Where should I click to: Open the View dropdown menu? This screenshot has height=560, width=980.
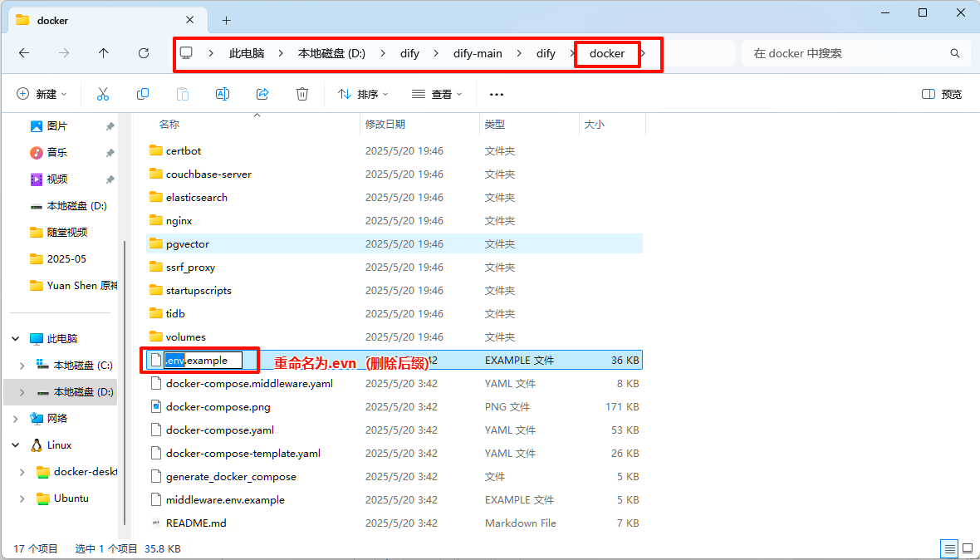click(437, 94)
